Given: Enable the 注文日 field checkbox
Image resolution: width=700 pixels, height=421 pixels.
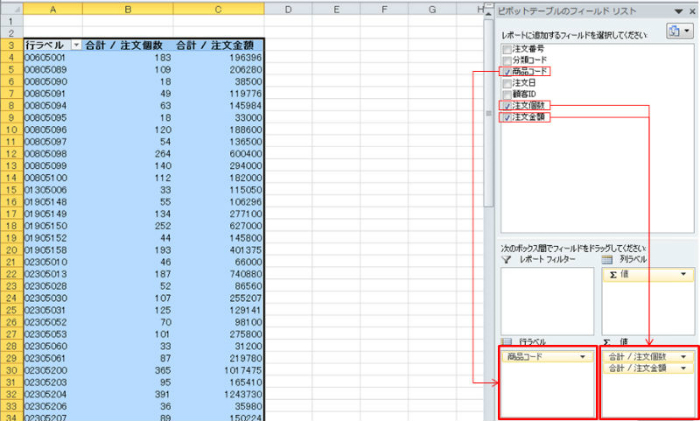Looking at the screenshot, I should [x=507, y=83].
